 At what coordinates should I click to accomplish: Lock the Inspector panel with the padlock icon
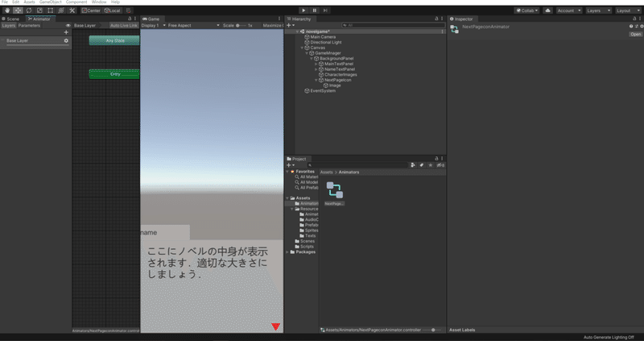(x=634, y=19)
